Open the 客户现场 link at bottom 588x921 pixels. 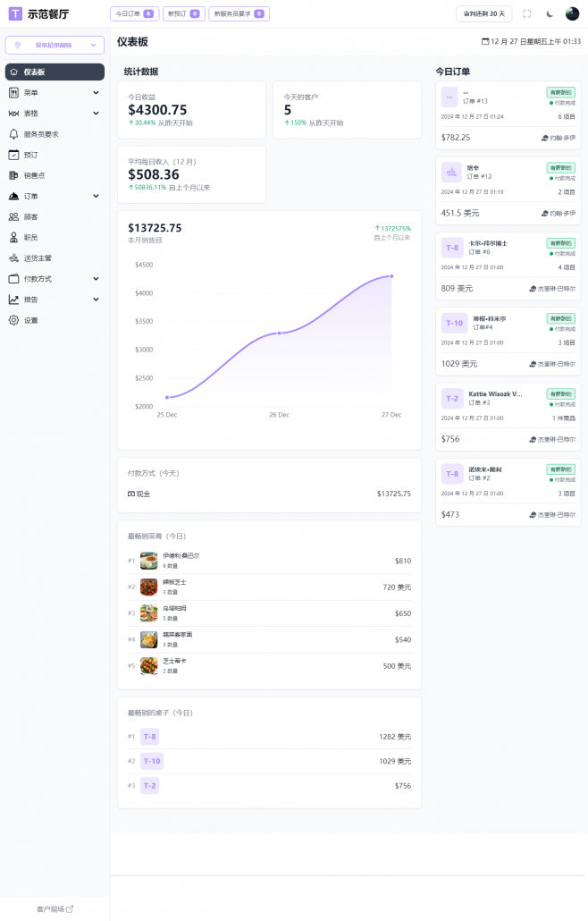[x=55, y=908]
